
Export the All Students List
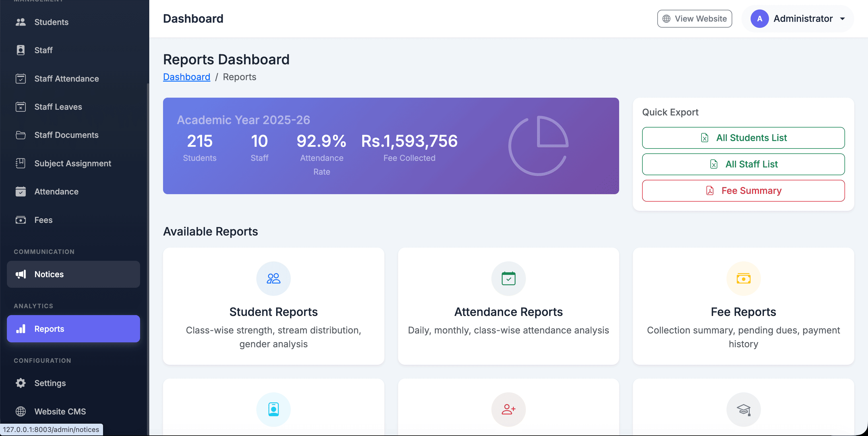tap(743, 138)
